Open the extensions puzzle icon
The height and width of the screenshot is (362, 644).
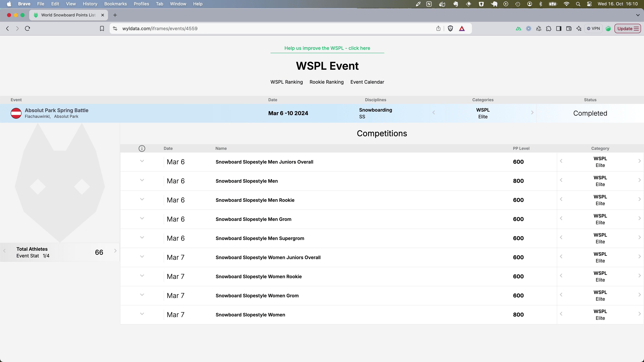click(x=549, y=28)
